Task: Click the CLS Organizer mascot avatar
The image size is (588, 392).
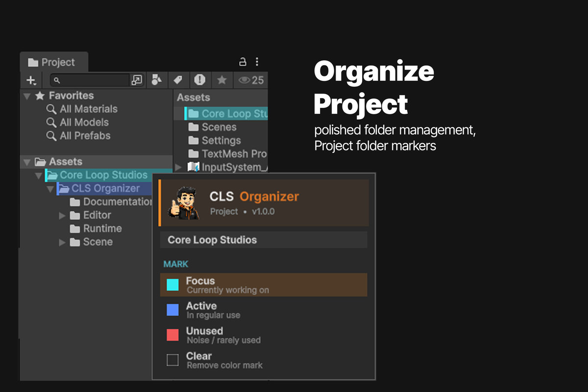Action: pyautogui.click(x=183, y=202)
